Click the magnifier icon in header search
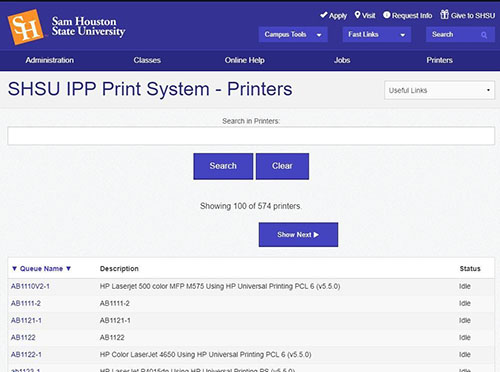 [x=484, y=35]
